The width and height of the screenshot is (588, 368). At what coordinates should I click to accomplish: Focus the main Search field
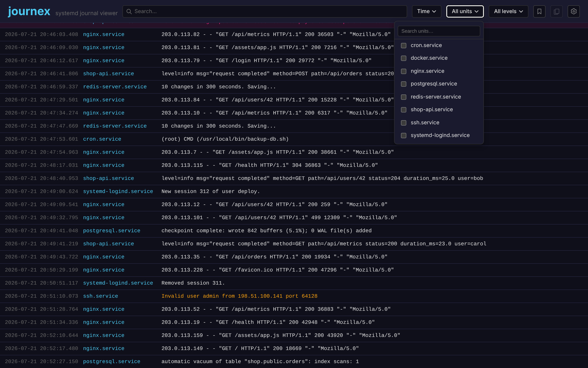265,11
